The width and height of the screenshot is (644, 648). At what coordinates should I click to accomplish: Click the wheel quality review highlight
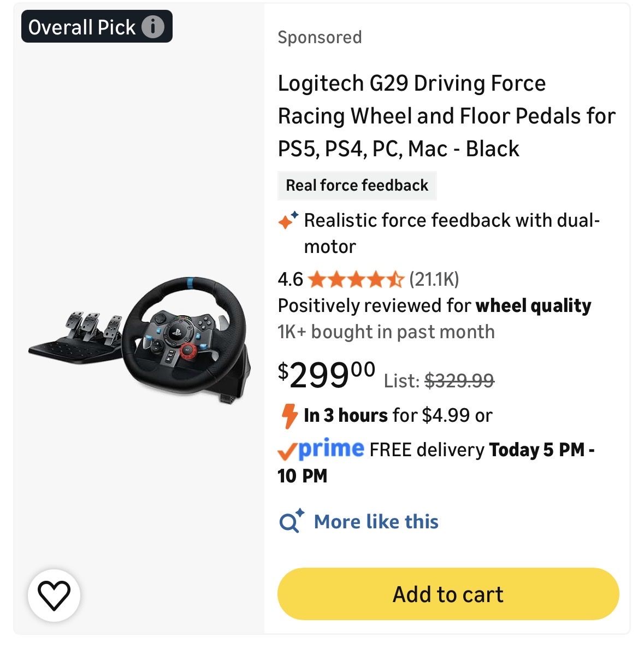click(x=533, y=305)
